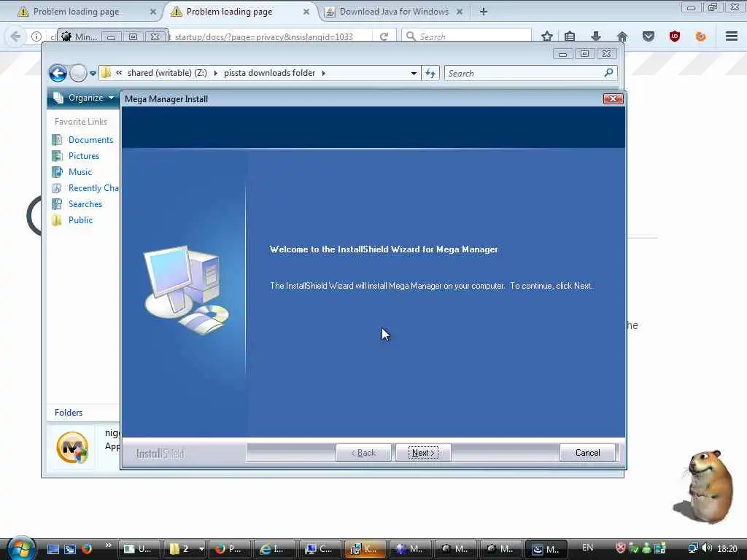Expand arrow after 'shared (writable) (Z:)'
The image size is (747, 560).
(216, 73)
